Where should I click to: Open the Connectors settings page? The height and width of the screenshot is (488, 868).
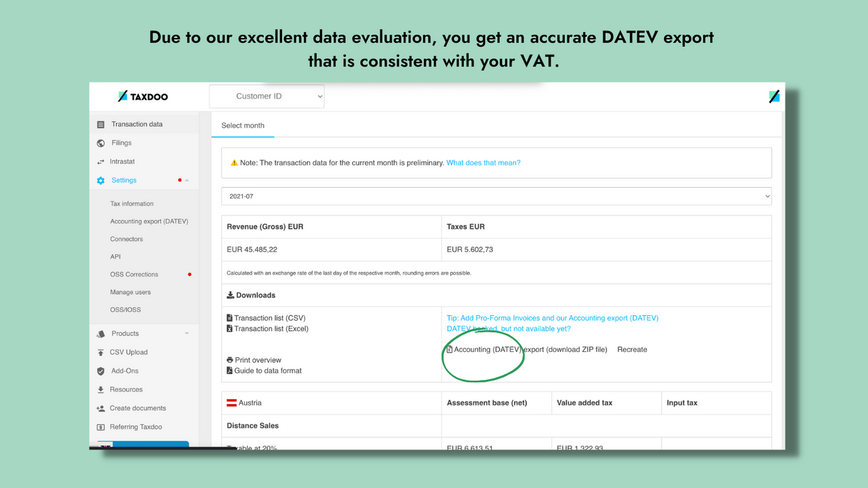pyautogui.click(x=127, y=239)
